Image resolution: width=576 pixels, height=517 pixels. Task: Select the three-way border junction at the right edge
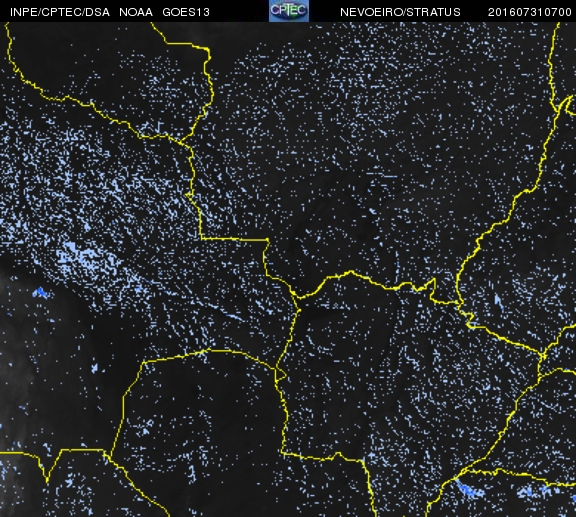542,356
